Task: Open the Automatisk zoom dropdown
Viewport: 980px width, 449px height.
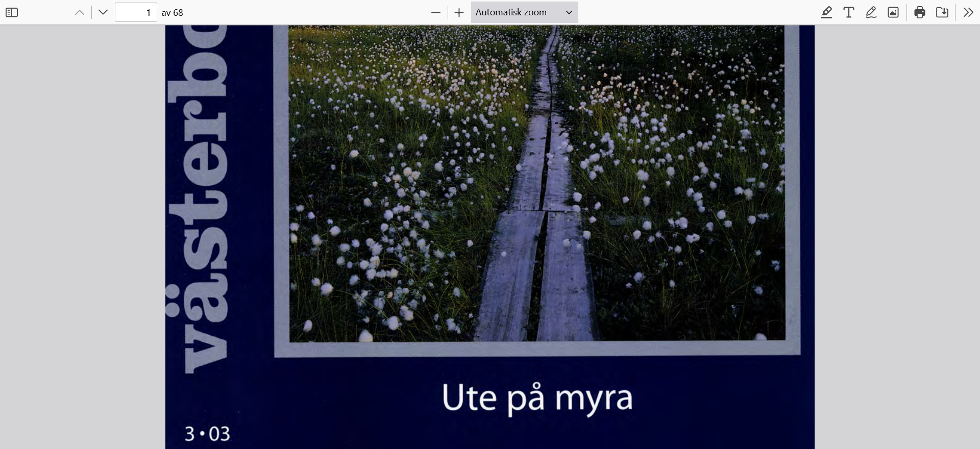Action: (x=524, y=12)
